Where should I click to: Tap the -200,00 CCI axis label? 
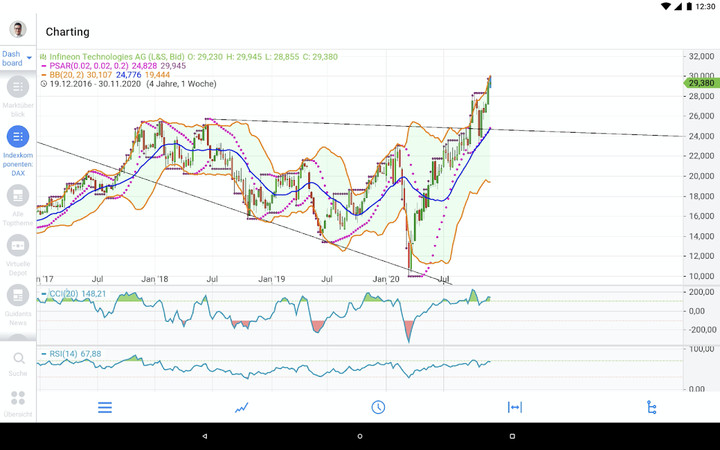pyautogui.click(x=701, y=330)
